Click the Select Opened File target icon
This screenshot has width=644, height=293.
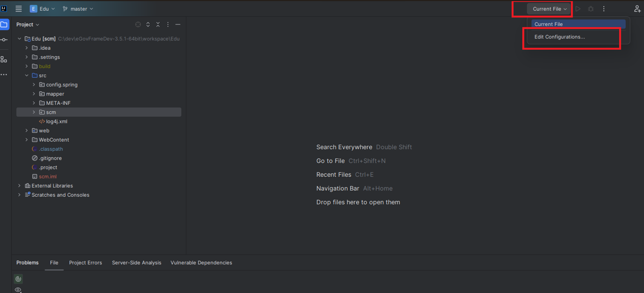138,25
